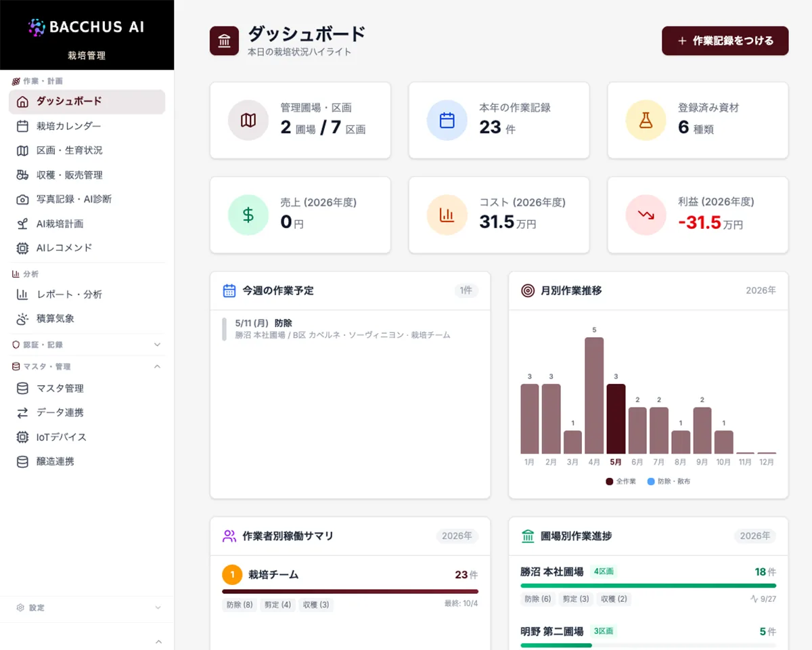Click 作業記録をつける button
The image size is (812, 650).
(x=725, y=41)
